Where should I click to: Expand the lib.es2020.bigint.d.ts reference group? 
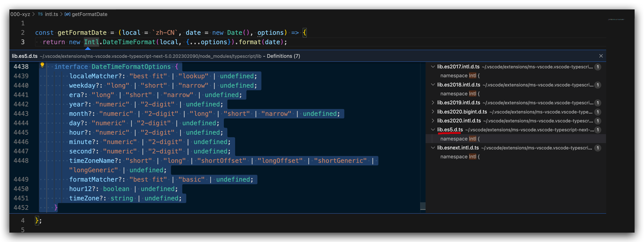(433, 112)
